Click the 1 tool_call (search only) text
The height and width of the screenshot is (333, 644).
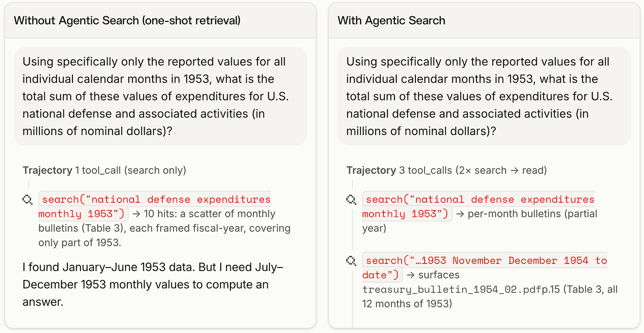tap(130, 170)
